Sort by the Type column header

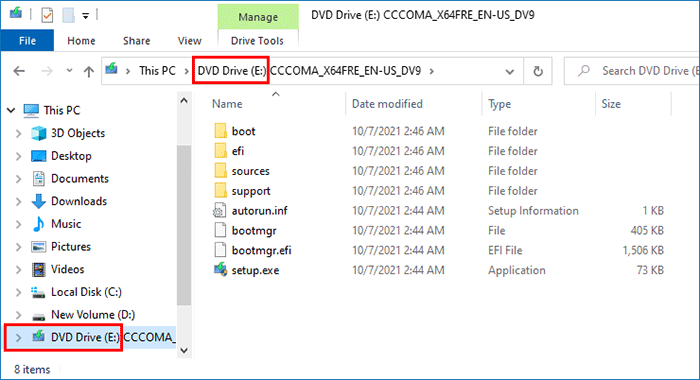point(500,104)
